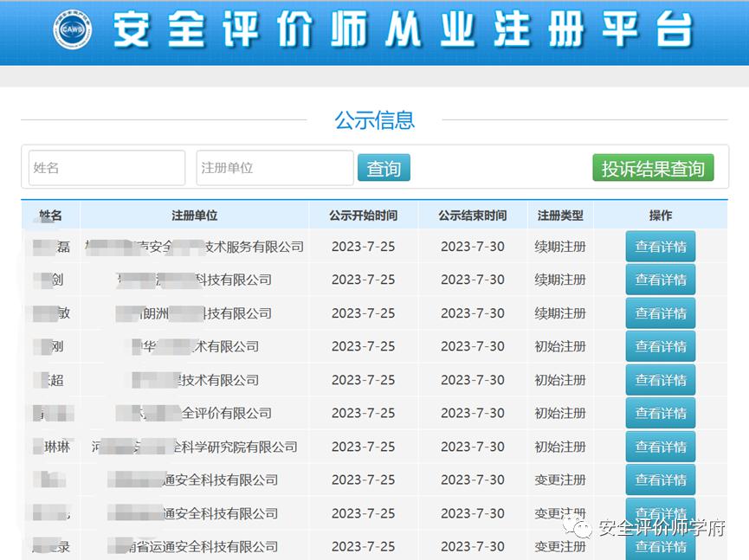
Task: Click 查看详情 on the first table row
Action: click(x=661, y=246)
